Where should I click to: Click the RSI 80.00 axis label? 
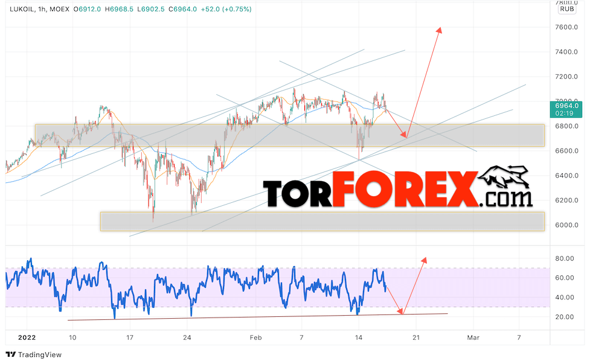[x=565, y=259]
